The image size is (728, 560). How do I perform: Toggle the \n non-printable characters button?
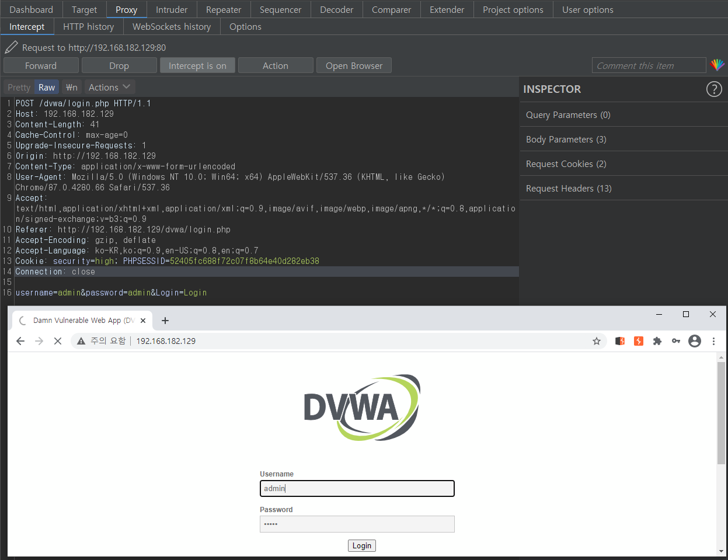coord(72,87)
